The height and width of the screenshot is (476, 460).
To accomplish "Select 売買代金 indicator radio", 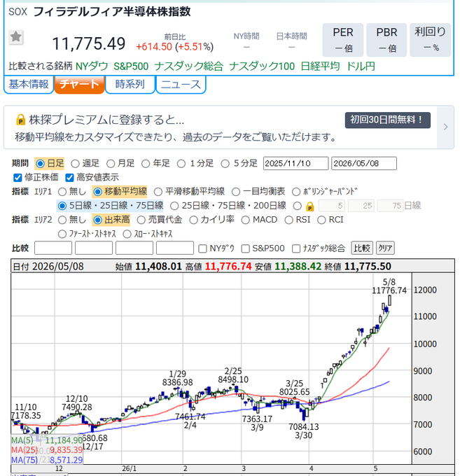I will 141,220.
